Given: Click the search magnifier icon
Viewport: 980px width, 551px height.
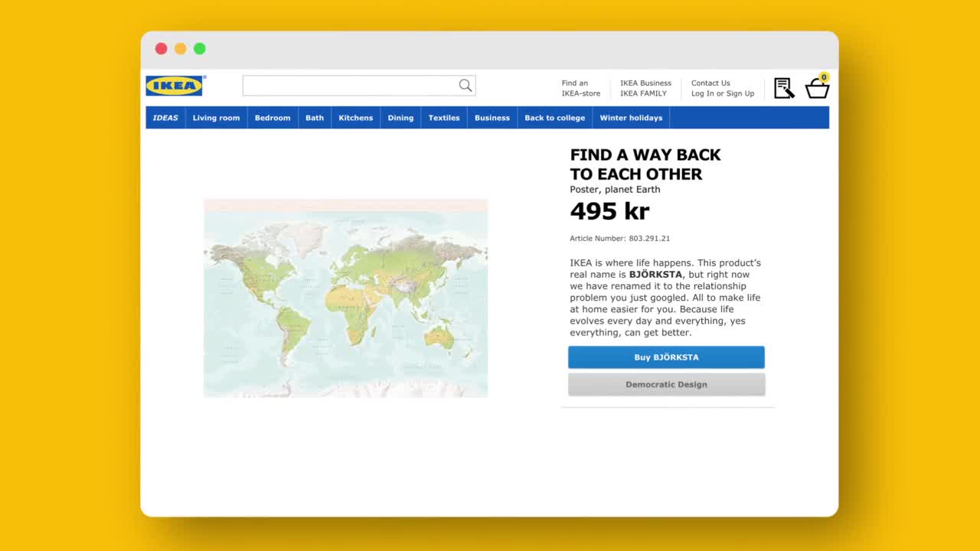Looking at the screenshot, I should (465, 86).
